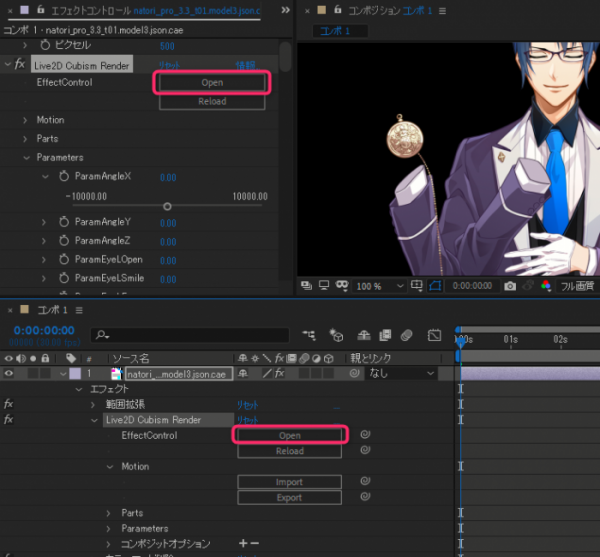
Task: Open graph editor icon in timeline
Action: (x=434, y=336)
